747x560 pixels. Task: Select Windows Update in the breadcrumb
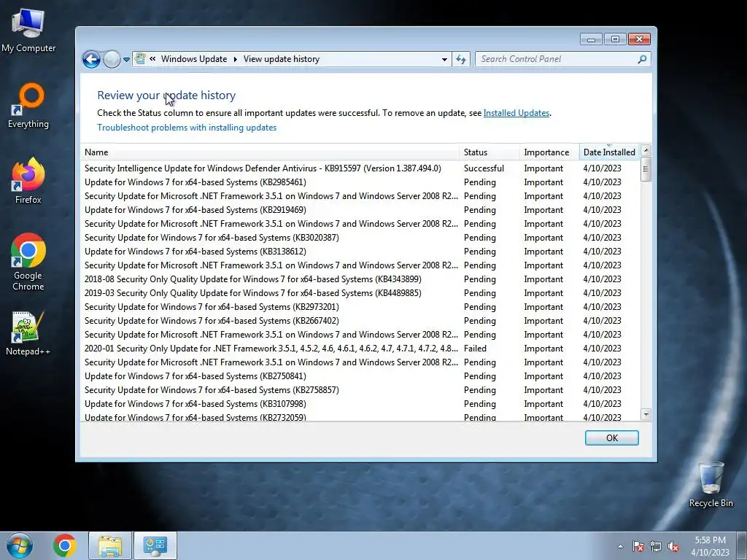[194, 59]
